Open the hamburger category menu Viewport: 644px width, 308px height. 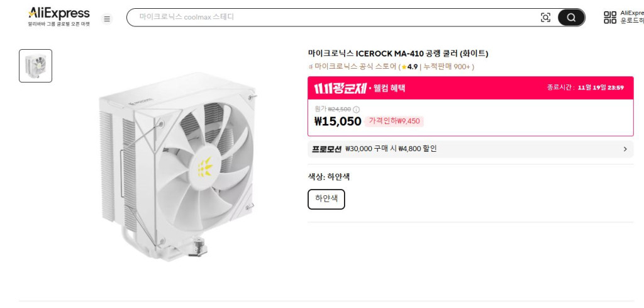click(107, 19)
